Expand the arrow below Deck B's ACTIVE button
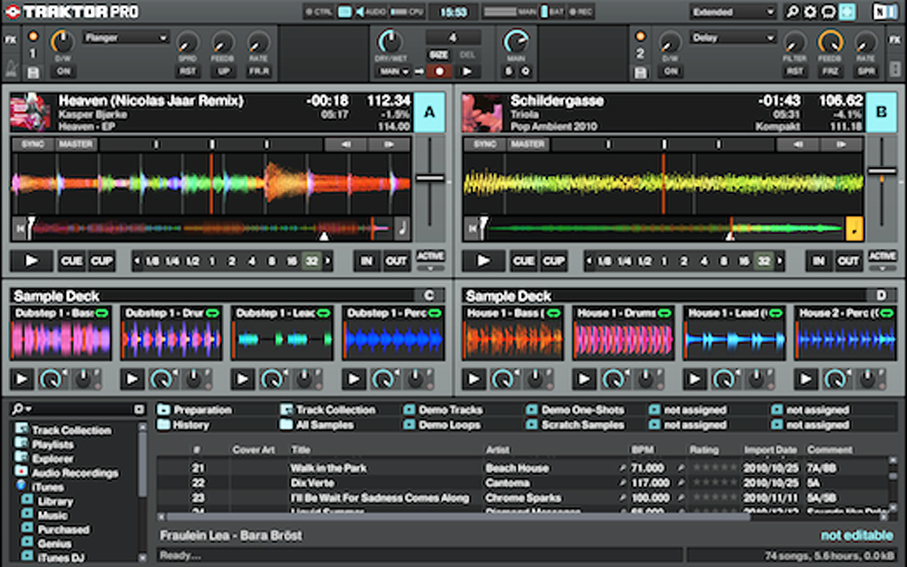 tap(883, 268)
